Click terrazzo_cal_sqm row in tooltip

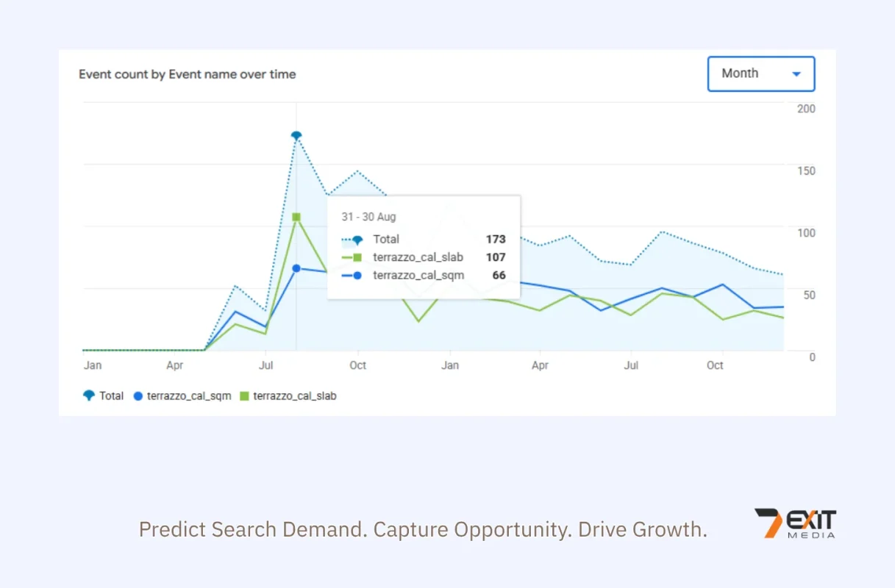(x=424, y=276)
